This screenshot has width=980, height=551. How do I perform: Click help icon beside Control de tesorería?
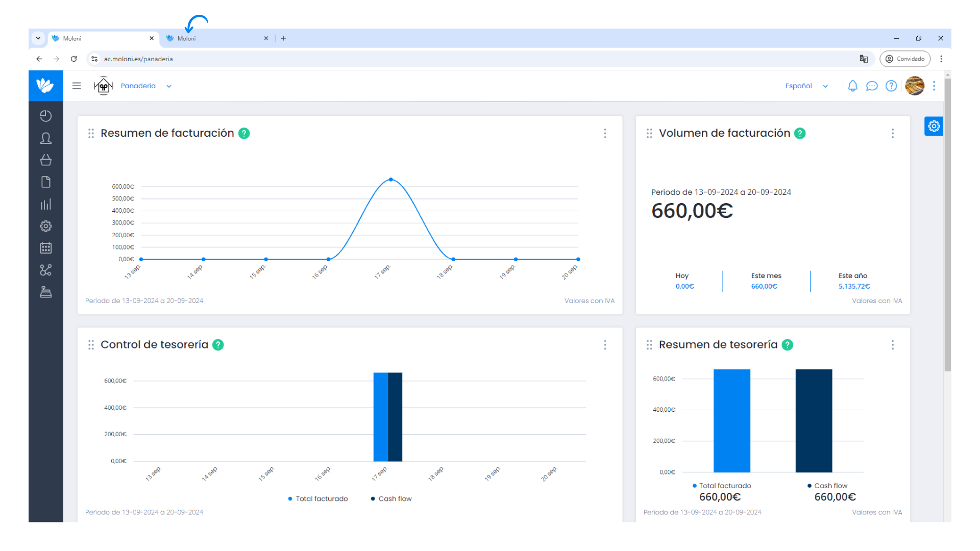tap(218, 345)
